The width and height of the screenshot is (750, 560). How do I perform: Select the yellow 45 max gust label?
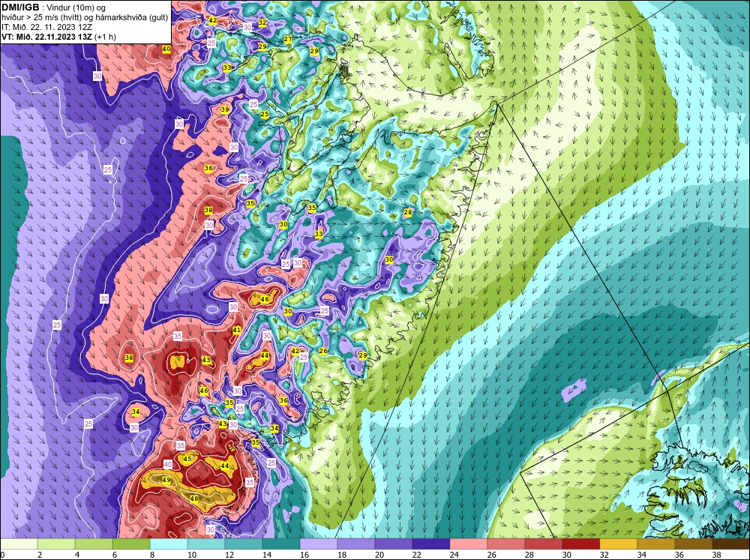(x=187, y=459)
